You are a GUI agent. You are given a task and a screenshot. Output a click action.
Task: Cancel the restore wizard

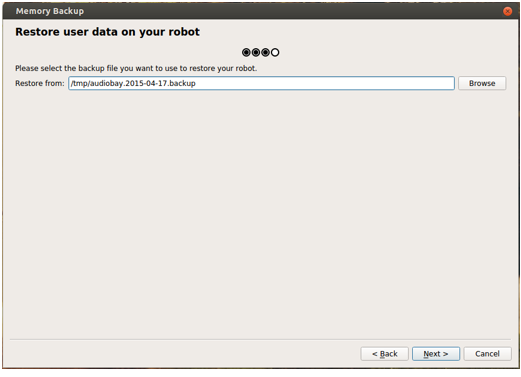(x=487, y=354)
